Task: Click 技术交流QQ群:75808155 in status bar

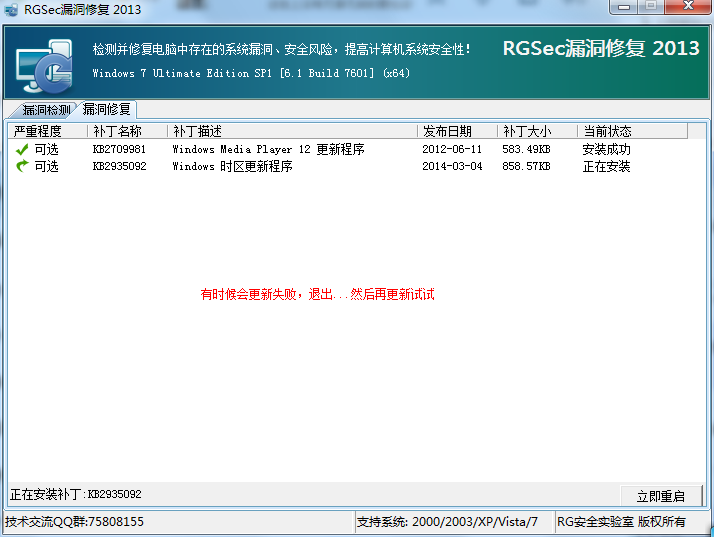Action: pos(74,522)
